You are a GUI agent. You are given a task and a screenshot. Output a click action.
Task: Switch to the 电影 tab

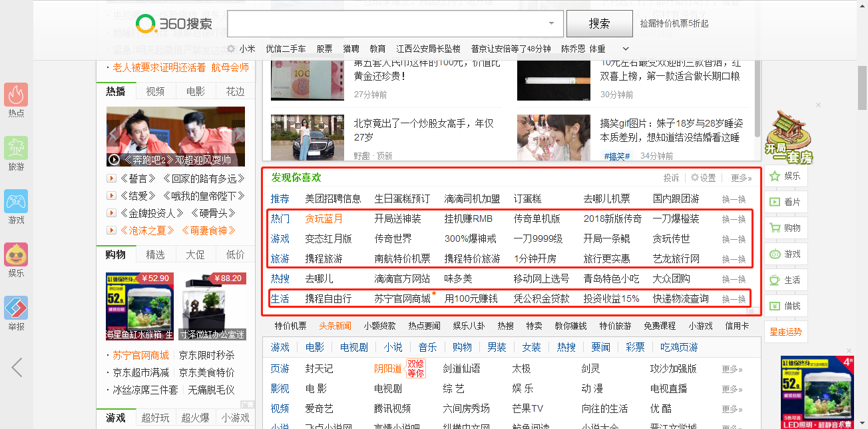196,91
